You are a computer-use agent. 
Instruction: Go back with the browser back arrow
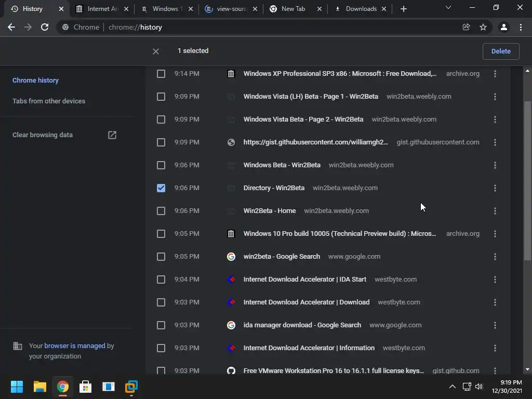tap(11, 27)
